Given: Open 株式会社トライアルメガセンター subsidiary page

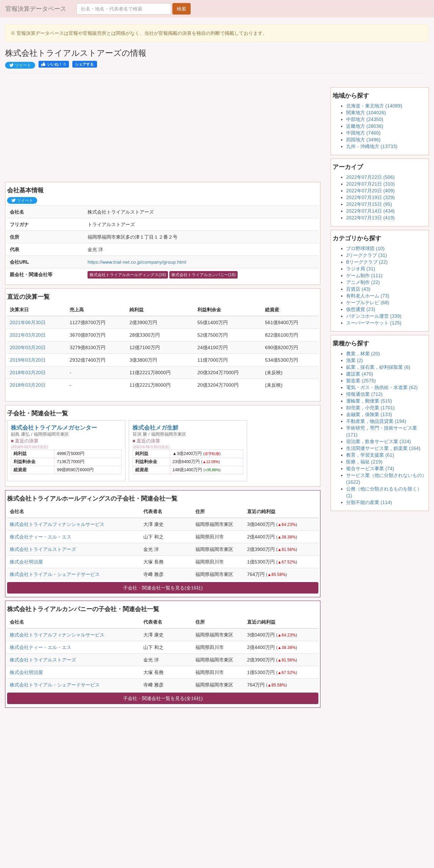Looking at the screenshot, I should pyautogui.click(x=54, y=428).
